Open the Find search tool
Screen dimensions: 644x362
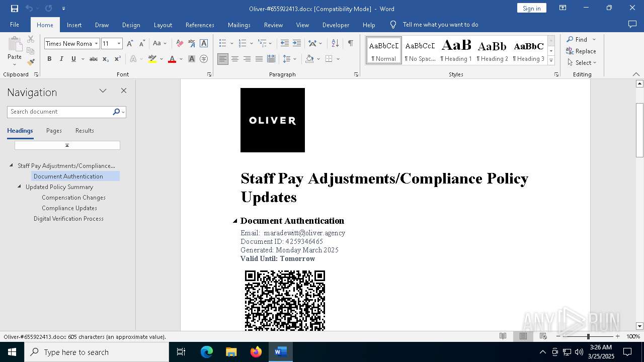(x=577, y=40)
